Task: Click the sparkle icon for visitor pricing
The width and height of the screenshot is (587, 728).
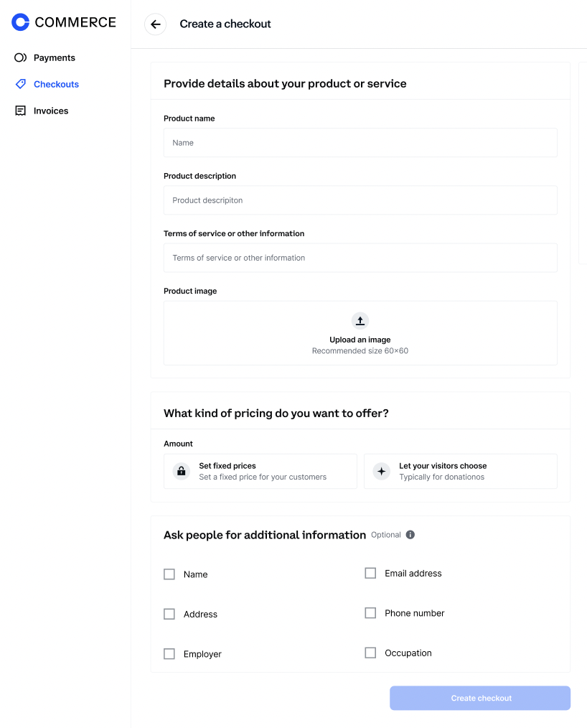Action: coord(382,472)
